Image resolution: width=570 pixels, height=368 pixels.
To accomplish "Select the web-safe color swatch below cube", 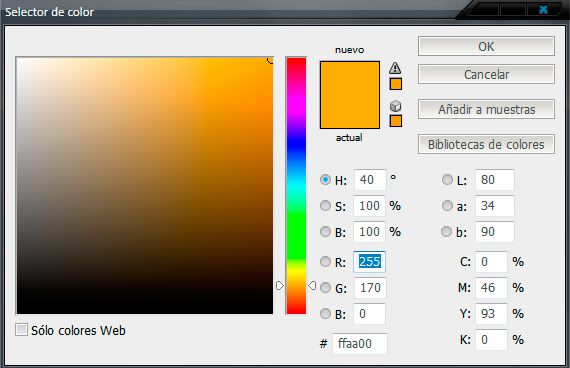I will 396,121.
